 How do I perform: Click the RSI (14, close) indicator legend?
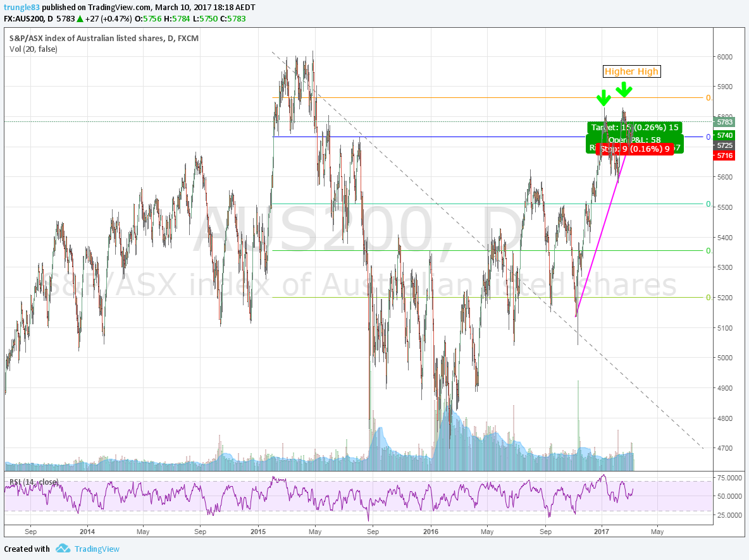tap(34, 482)
